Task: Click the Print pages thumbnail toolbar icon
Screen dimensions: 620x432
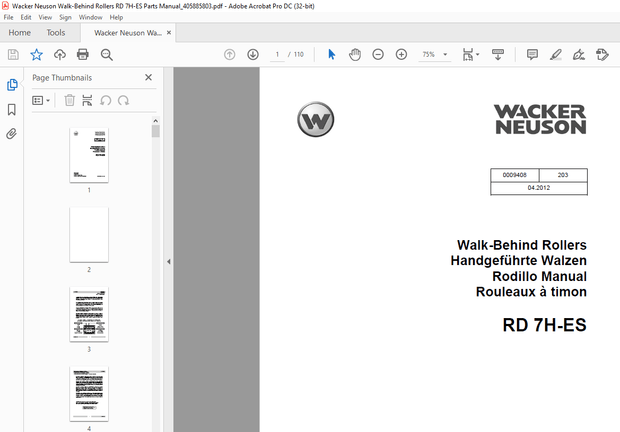Action: pyautogui.click(x=87, y=100)
